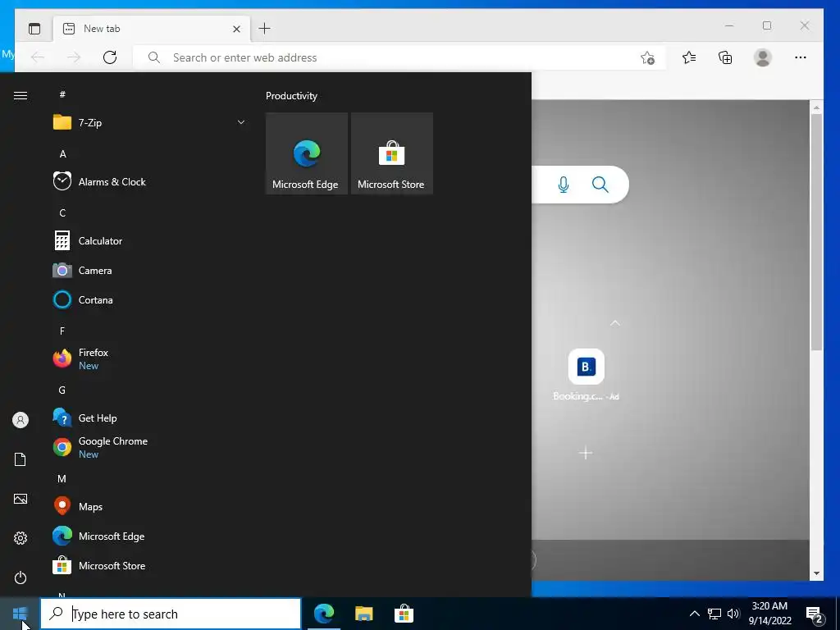Reload the page in Edge

point(110,57)
